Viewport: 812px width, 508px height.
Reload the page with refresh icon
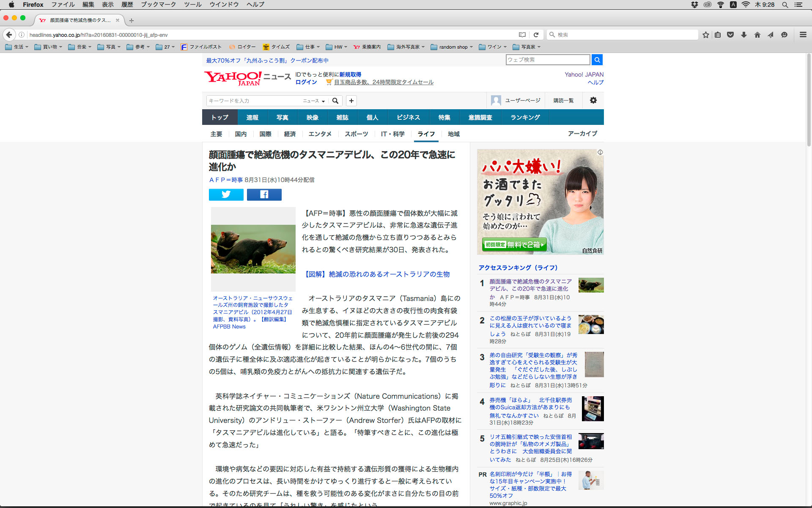pos(536,35)
